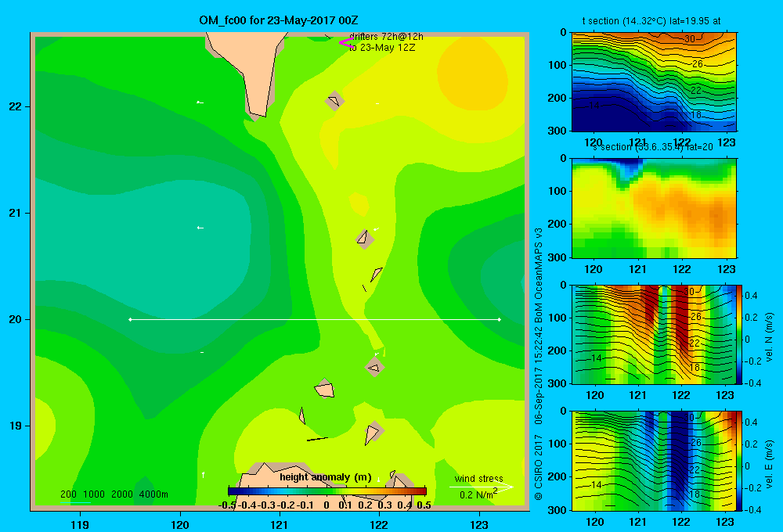Click the '0.4' tick on the vel. N scale

click(x=751, y=296)
